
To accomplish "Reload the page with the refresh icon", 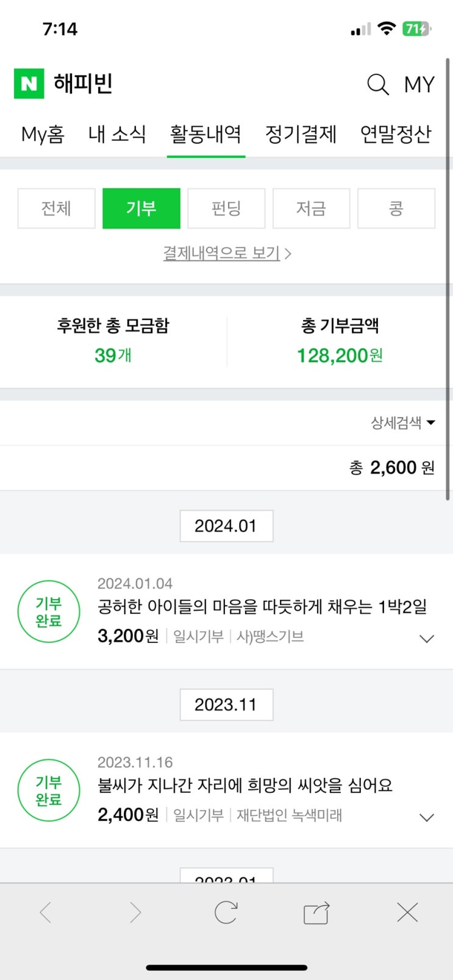I will point(226,912).
